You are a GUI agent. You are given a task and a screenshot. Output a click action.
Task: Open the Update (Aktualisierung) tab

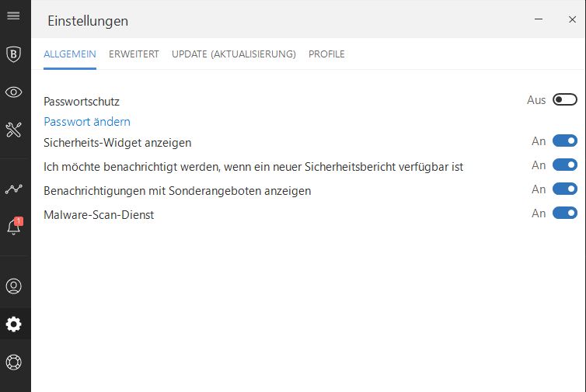coord(233,54)
